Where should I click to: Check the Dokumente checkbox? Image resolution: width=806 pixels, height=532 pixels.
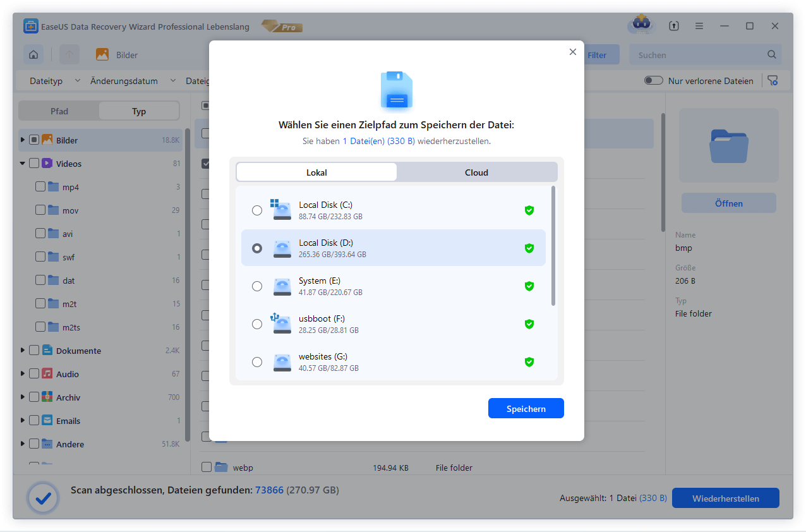pos(34,350)
